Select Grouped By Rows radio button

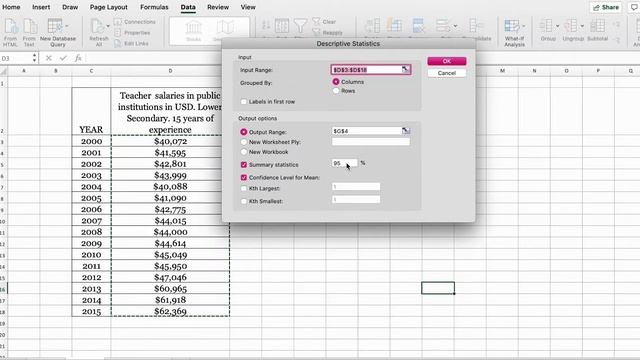[336, 91]
